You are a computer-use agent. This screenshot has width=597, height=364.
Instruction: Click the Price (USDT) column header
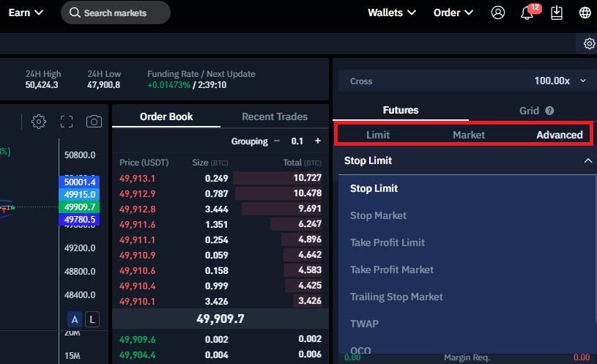[144, 163]
